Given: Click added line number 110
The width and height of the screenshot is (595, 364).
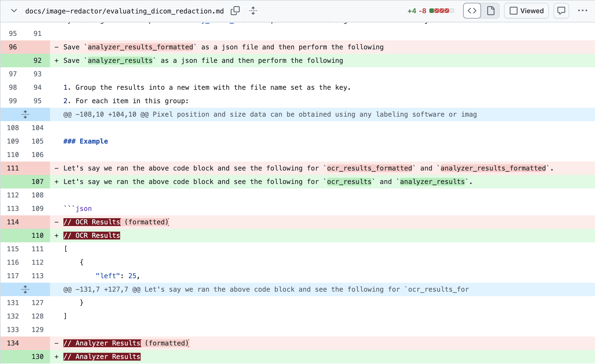Looking at the screenshot, I should 38,236.
